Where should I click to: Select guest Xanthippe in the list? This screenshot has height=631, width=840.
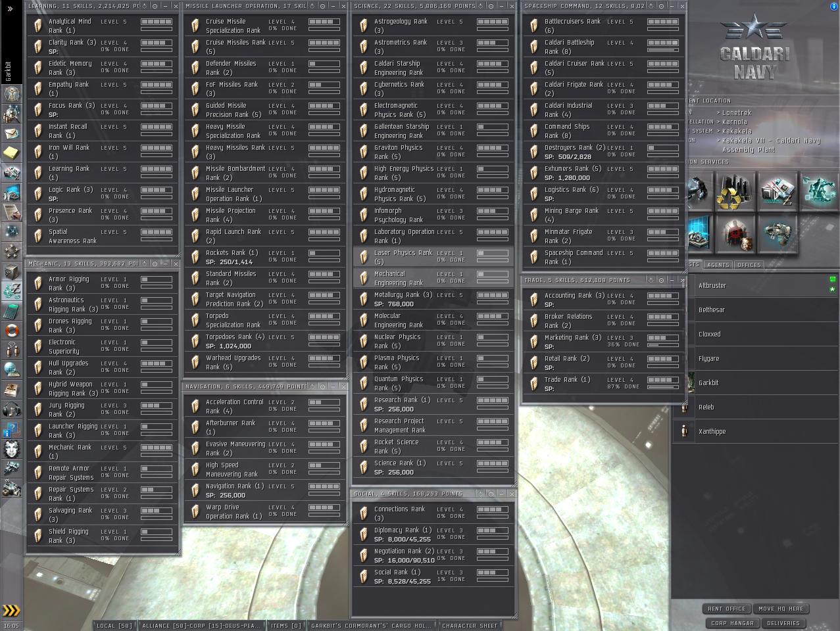coord(755,432)
